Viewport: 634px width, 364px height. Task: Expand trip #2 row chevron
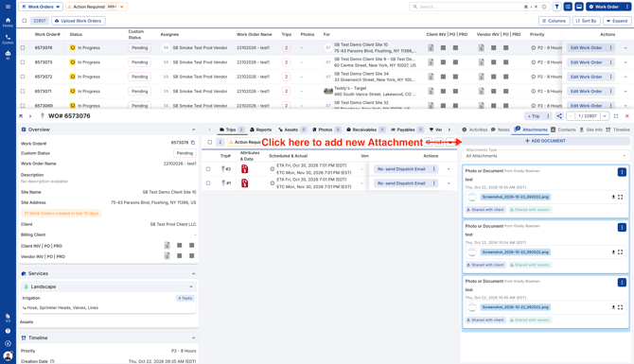pyautogui.click(x=449, y=169)
